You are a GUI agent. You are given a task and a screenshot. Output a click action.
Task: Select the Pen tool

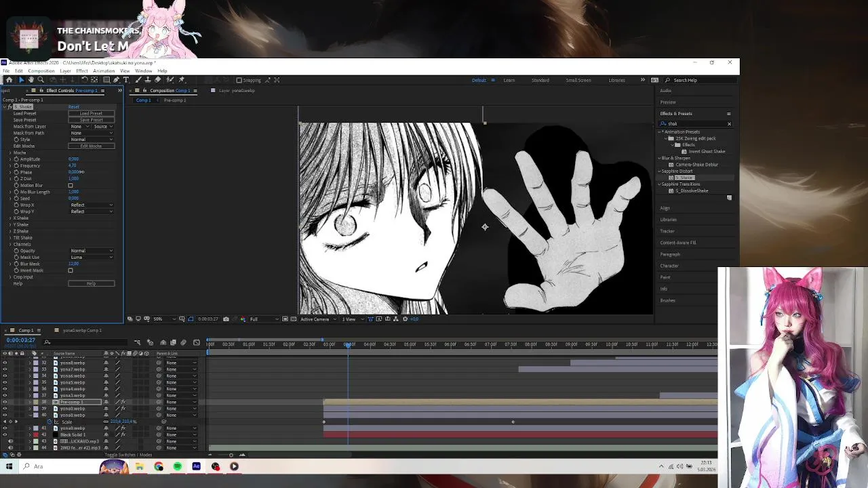116,80
